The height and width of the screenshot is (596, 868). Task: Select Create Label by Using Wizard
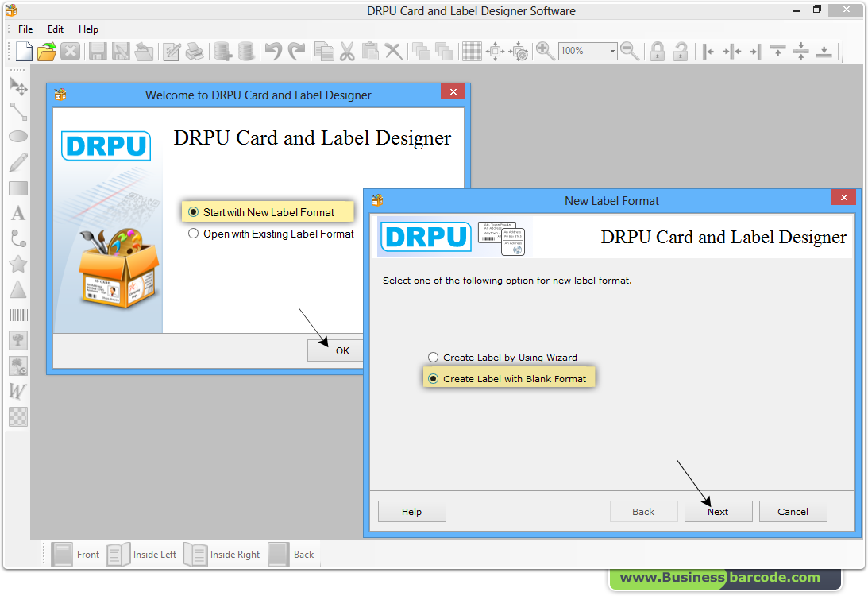pos(433,357)
